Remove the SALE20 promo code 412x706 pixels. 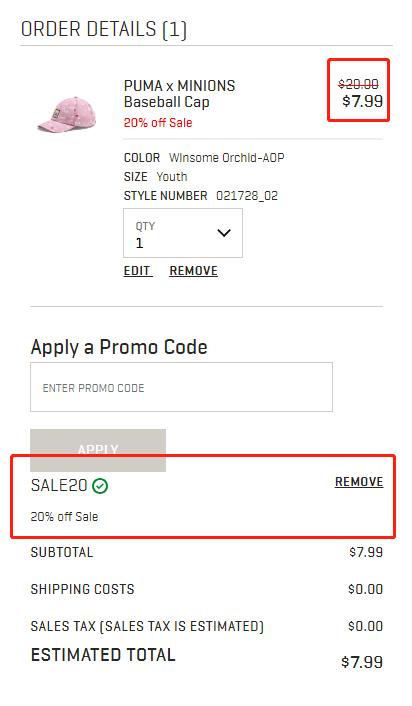pos(359,482)
